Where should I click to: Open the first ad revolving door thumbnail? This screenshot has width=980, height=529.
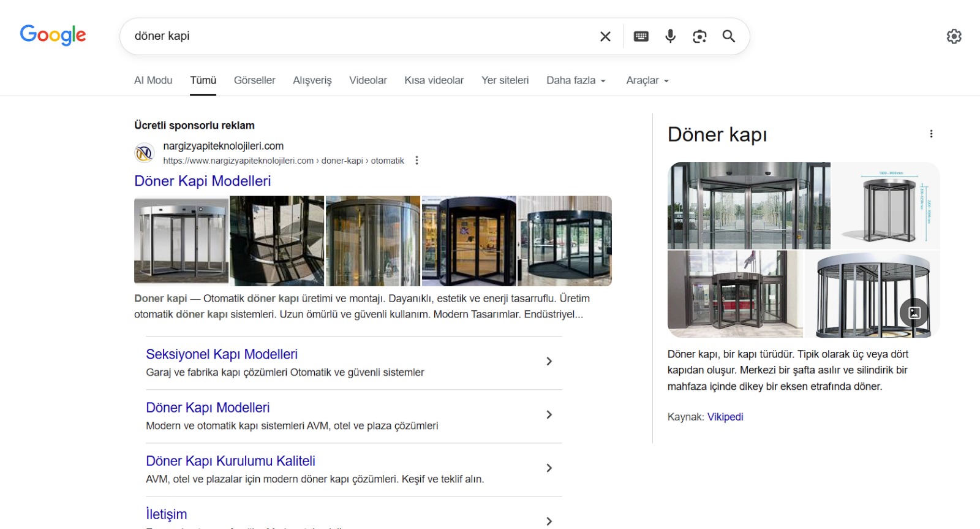coord(181,241)
